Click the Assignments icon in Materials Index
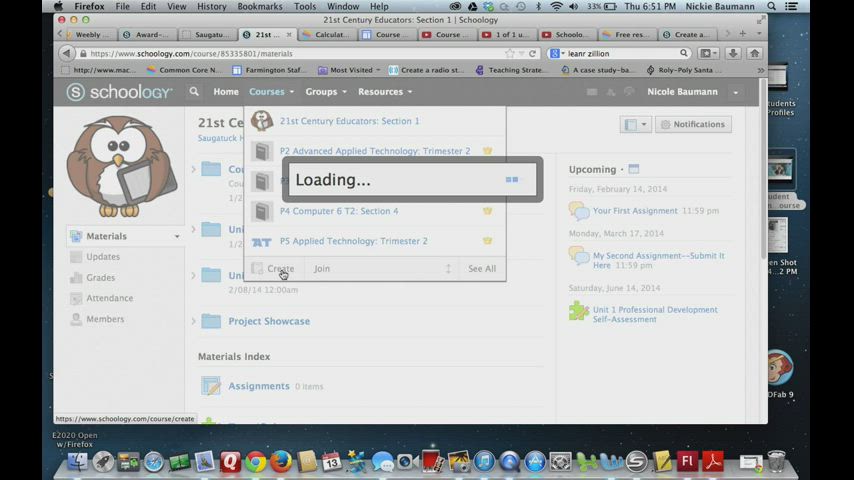Screen dimensions: 854x480 click(x=211, y=386)
